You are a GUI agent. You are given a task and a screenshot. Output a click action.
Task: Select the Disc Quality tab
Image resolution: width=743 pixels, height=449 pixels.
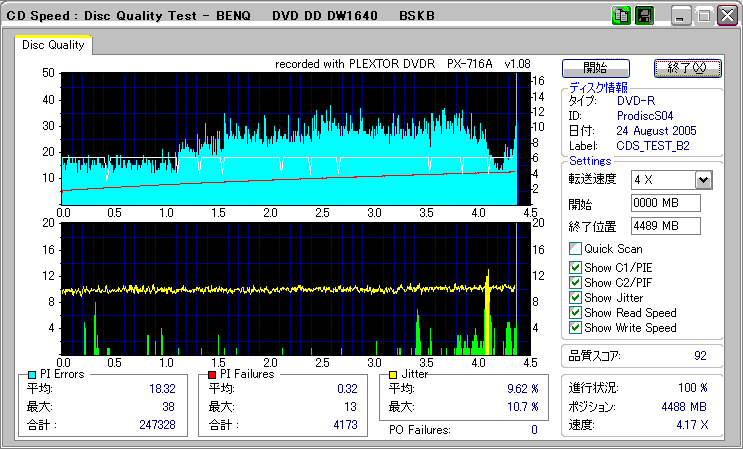point(53,44)
